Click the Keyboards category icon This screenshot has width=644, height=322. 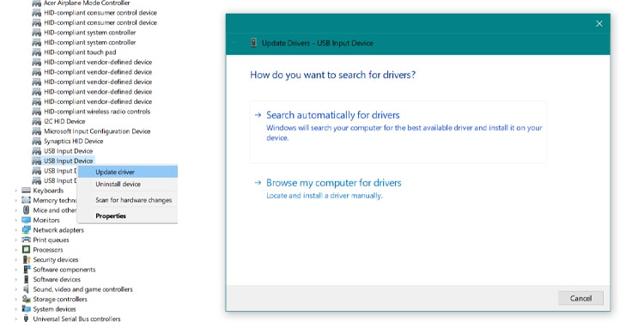tap(27, 191)
